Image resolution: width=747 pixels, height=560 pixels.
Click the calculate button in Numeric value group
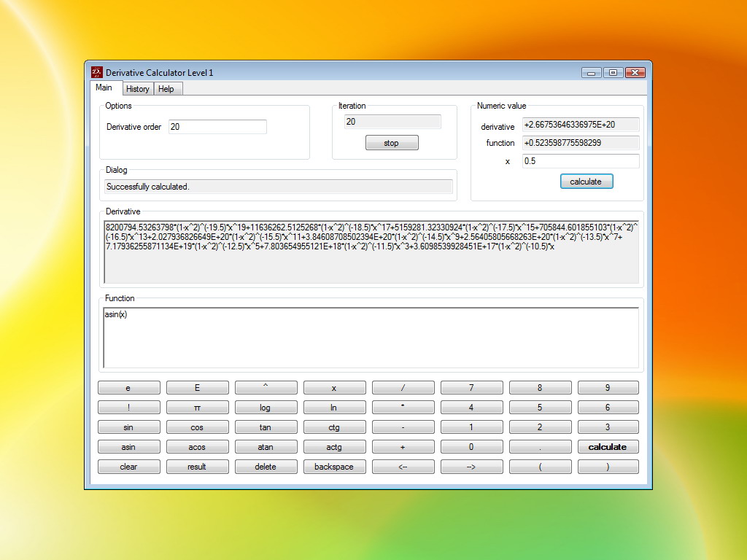586,182
